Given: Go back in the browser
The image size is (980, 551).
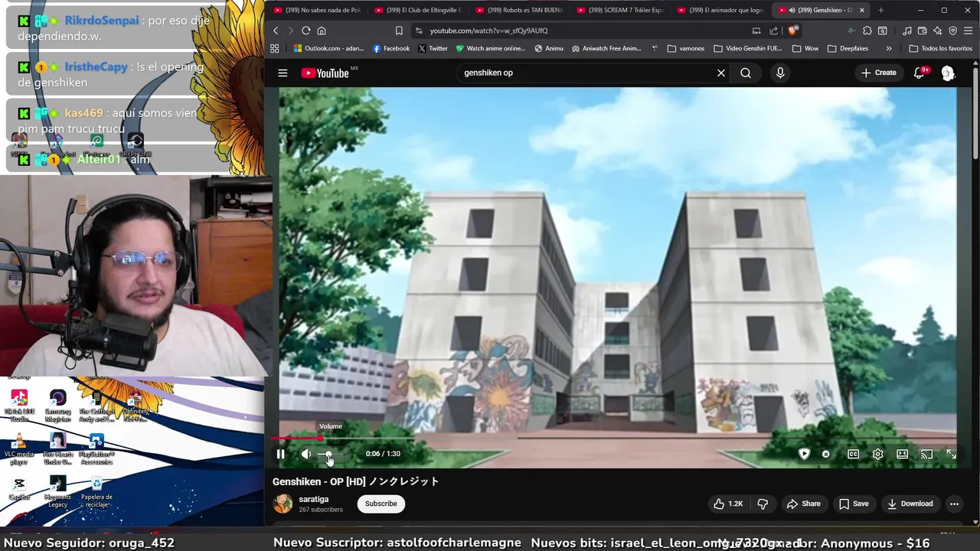Looking at the screenshot, I should (276, 31).
